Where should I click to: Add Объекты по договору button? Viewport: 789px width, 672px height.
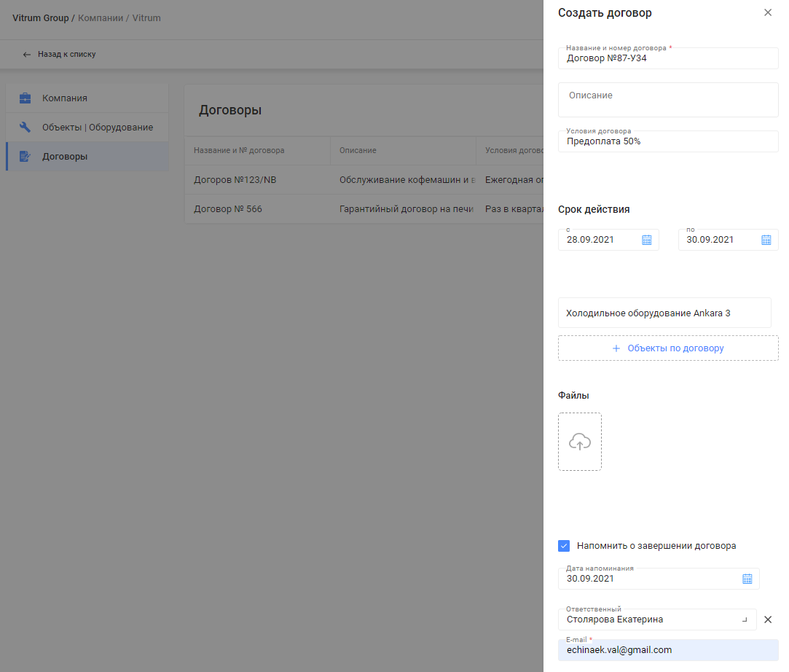668,348
